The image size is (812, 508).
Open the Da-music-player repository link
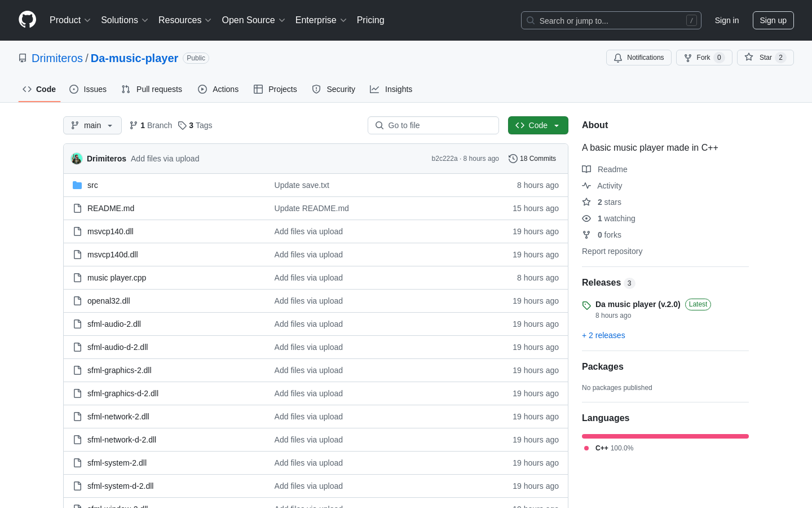coord(134,58)
